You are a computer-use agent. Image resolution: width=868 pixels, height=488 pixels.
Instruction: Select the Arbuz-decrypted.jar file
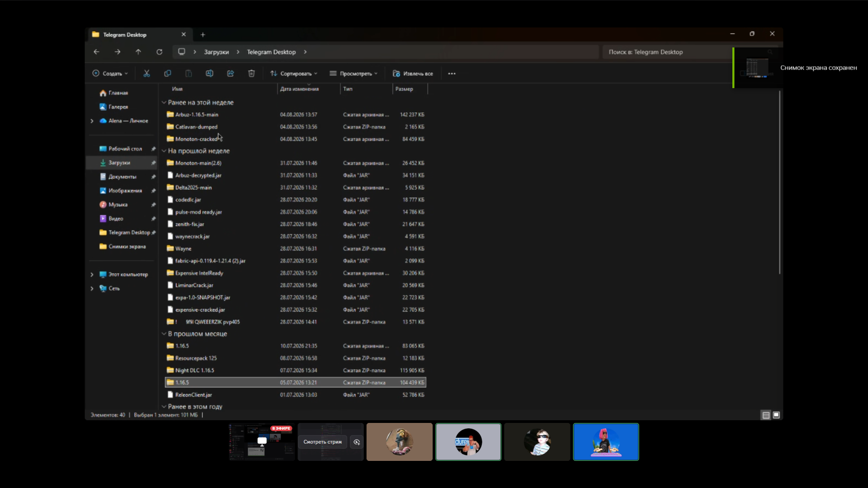click(x=296, y=175)
